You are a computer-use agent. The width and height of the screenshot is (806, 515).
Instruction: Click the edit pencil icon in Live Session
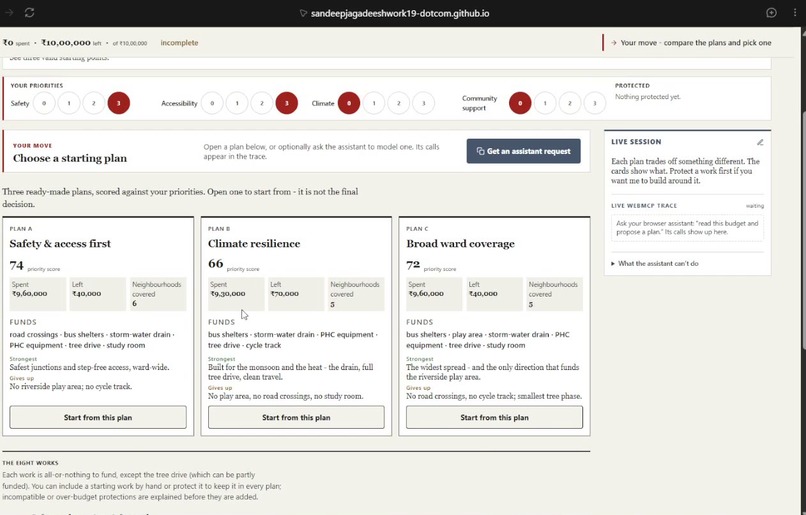coord(760,142)
